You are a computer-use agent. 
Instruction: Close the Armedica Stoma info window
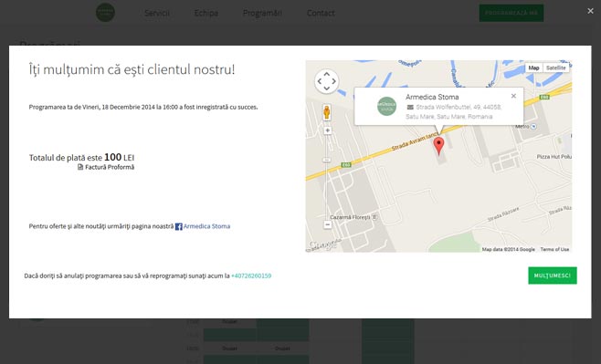click(513, 96)
